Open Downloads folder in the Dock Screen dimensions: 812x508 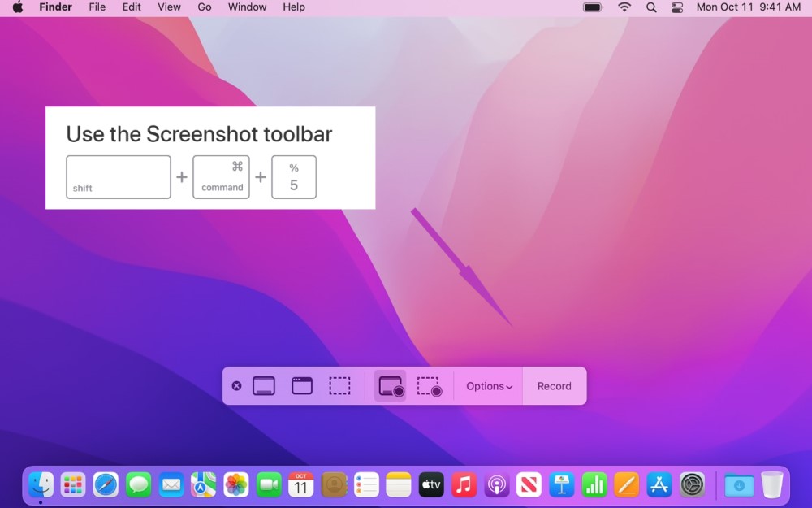[739, 485]
